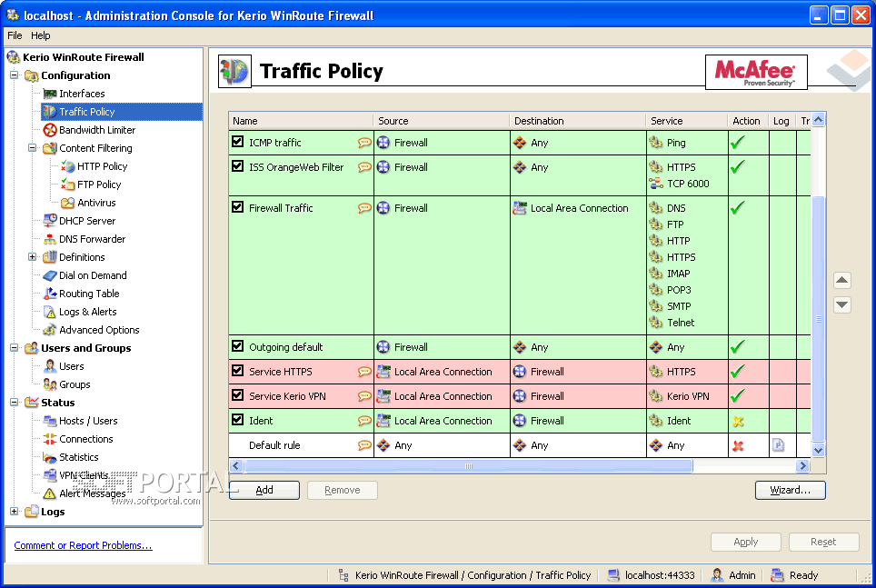Collapse the Configuration tree node
The height and width of the screenshot is (588, 876).
[x=14, y=75]
